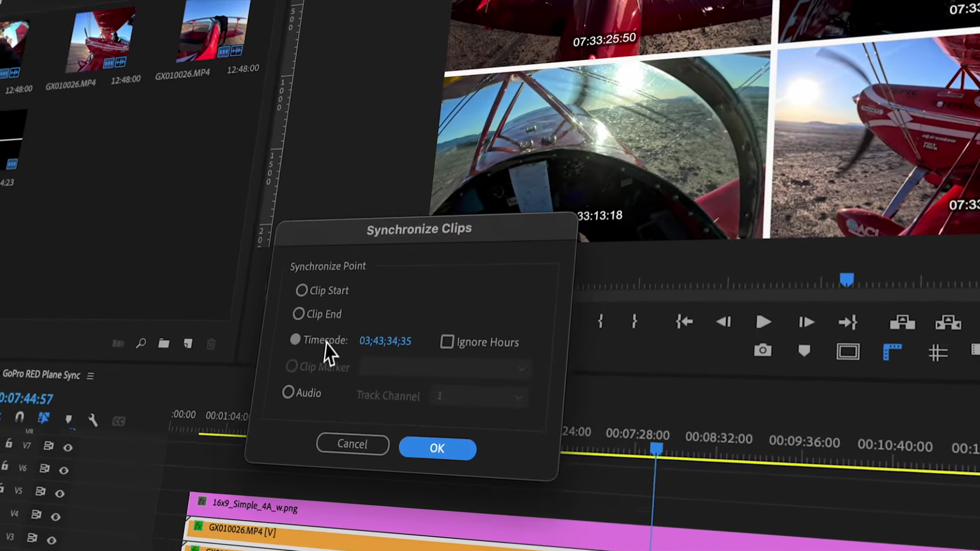
Task: Select the Clip Marker radio button
Action: pos(291,366)
